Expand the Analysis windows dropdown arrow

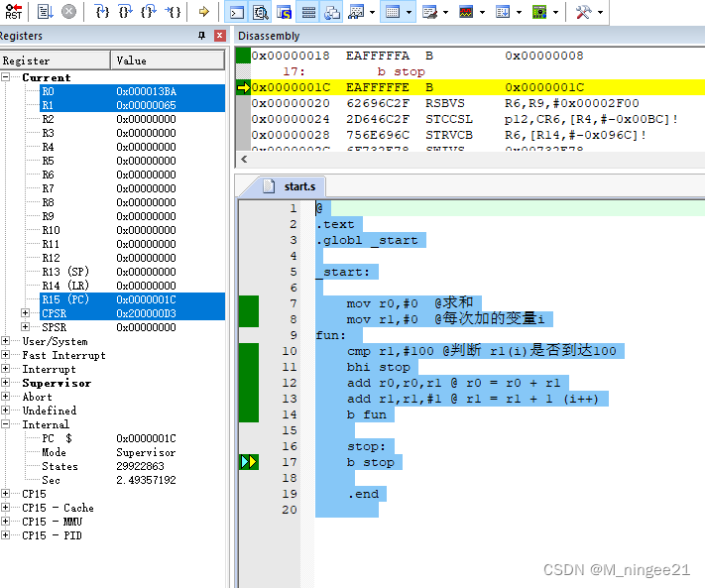coord(483,12)
